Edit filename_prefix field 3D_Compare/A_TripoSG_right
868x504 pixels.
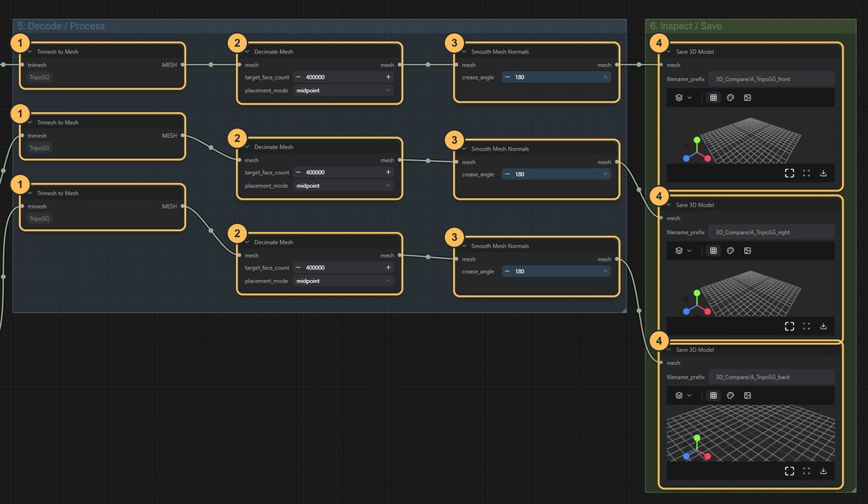click(771, 233)
